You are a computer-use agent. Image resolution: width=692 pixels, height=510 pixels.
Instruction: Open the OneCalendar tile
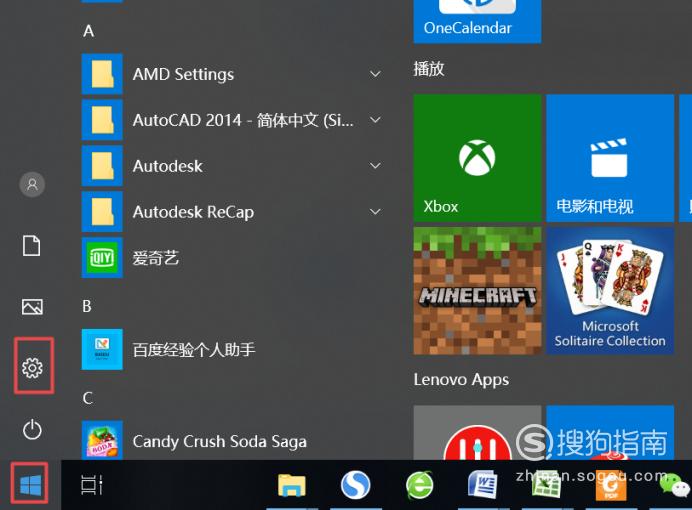coord(478,22)
